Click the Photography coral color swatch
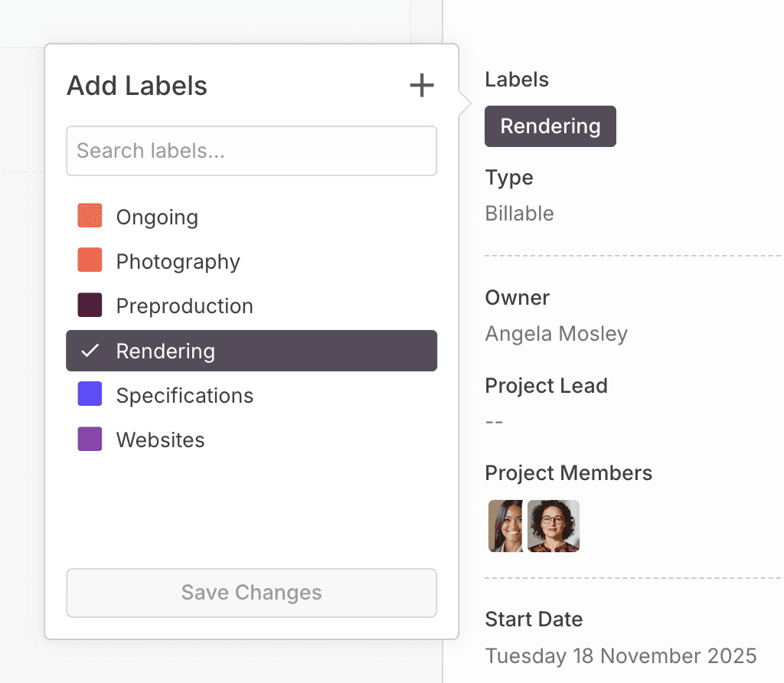 click(x=90, y=260)
